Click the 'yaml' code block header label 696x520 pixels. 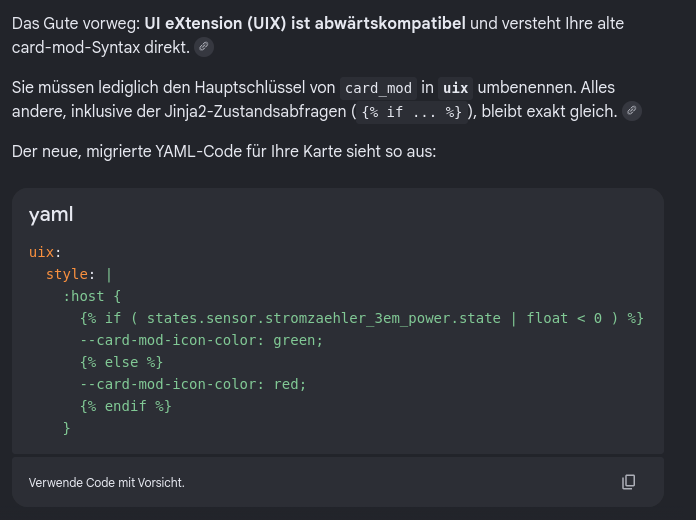[51, 214]
